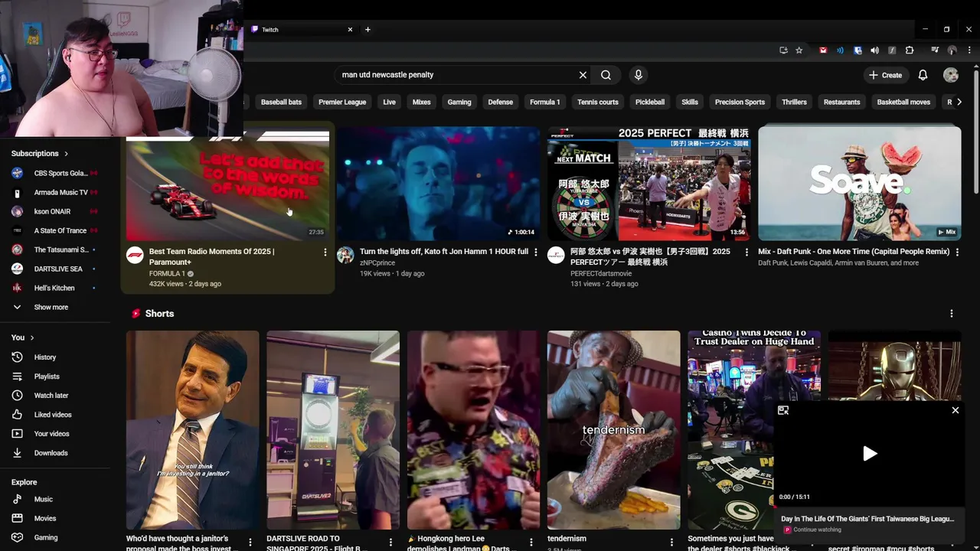Start voice search with the microphone icon
The height and width of the screenshot is (551, 980).
point(639,75)
